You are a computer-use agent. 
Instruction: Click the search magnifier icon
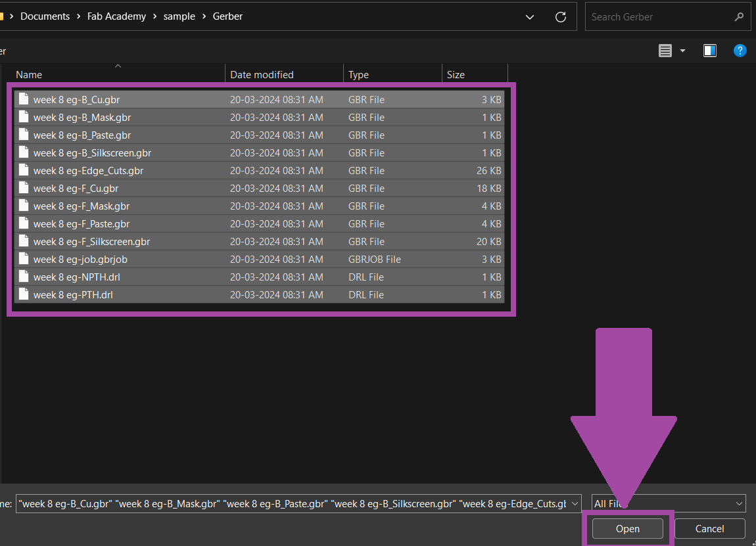pos(739,17)
